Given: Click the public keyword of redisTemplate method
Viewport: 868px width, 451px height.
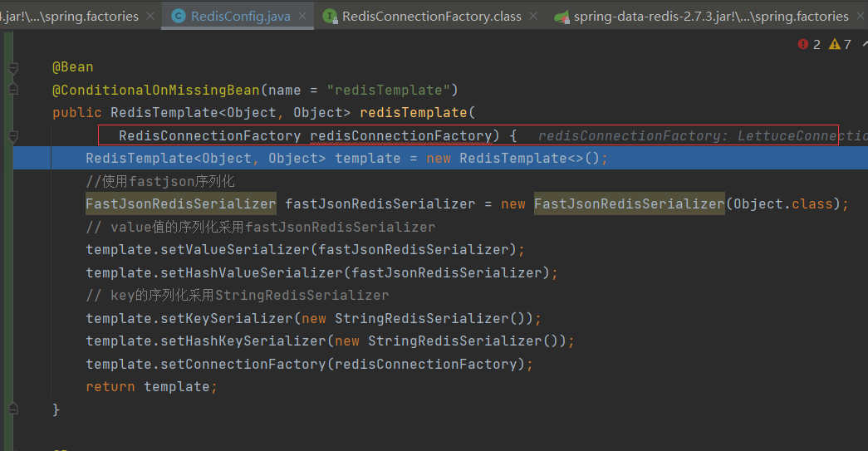Looking at the screenshot, I should pyautogui.click(x=77, y=113).
